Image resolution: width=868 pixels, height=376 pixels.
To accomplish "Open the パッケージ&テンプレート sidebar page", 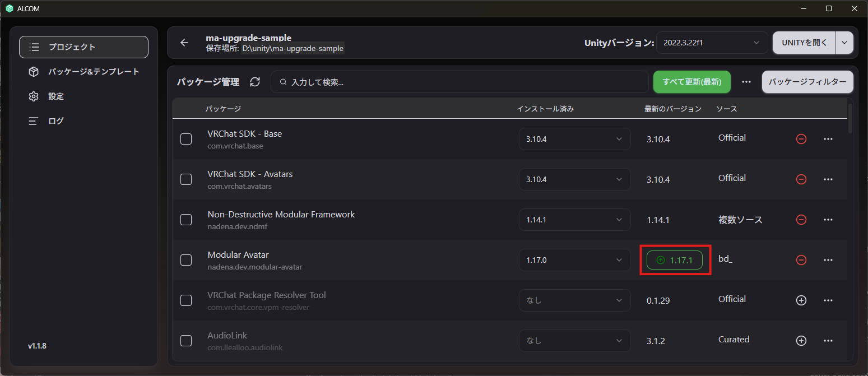I will coord(83,72).
